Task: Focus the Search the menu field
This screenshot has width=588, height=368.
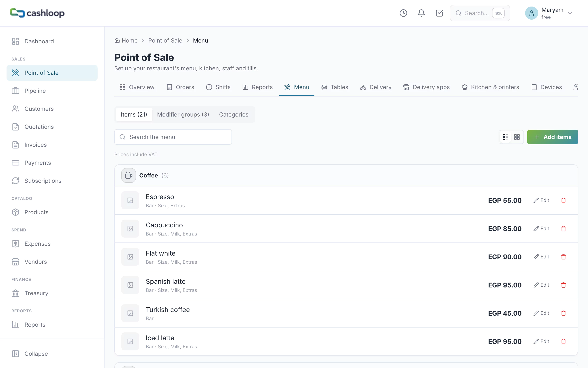Action: [173, 137]
